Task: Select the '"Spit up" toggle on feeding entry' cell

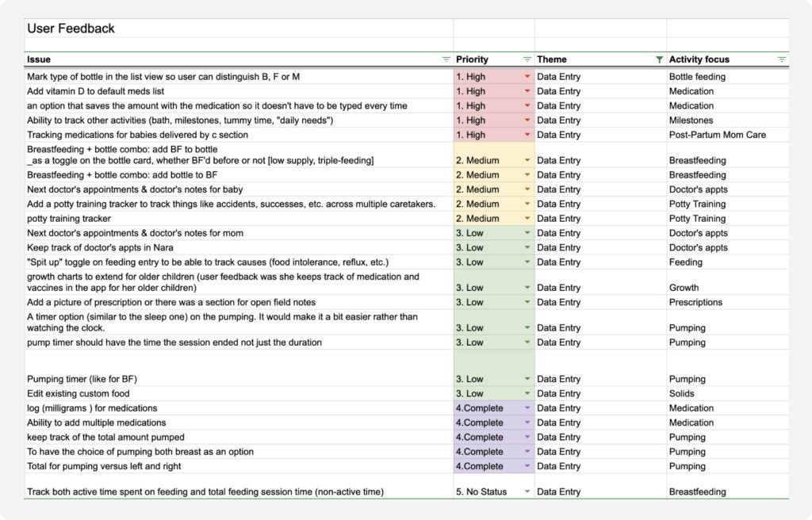Action: [x=239, y=262]
